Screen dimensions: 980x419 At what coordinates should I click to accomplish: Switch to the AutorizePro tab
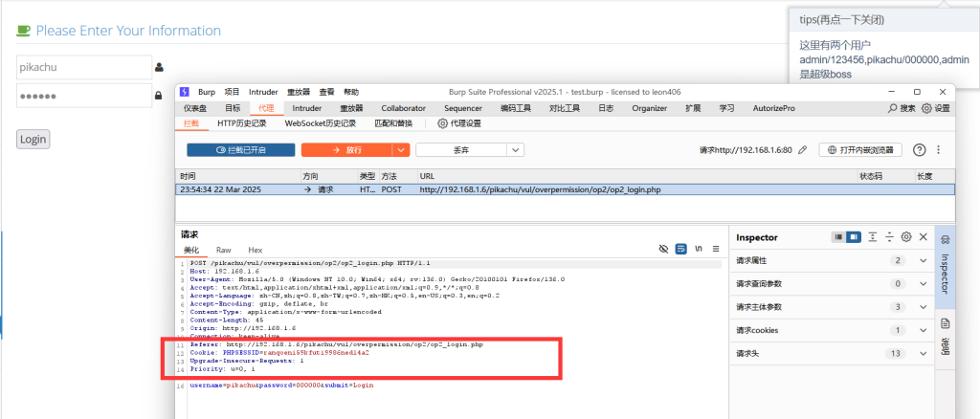click(x=773, y=108)
